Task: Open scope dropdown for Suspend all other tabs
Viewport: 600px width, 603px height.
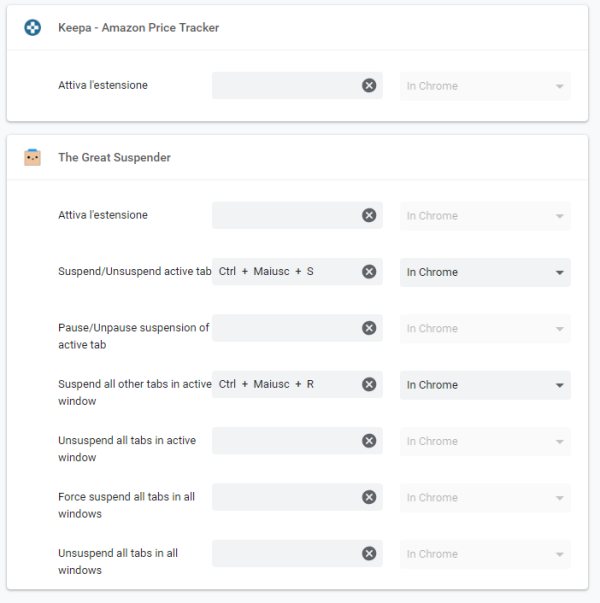Action: click(x=485, y=385)
